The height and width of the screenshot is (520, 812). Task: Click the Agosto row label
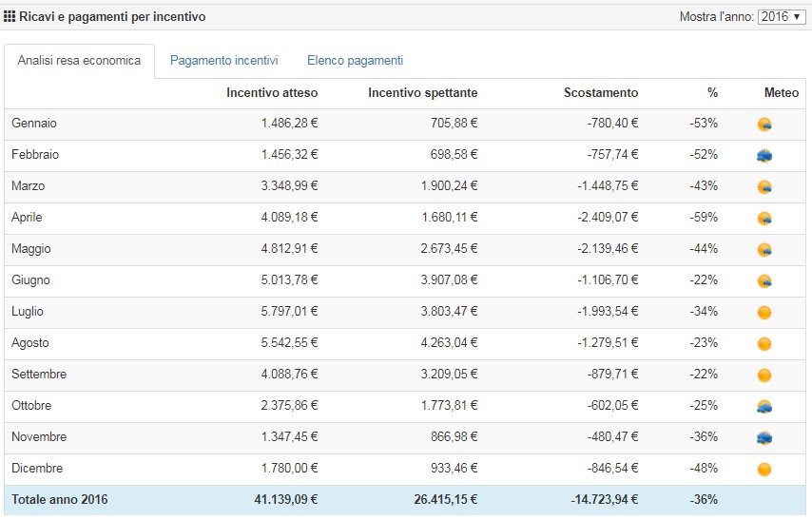pos(29,343)
